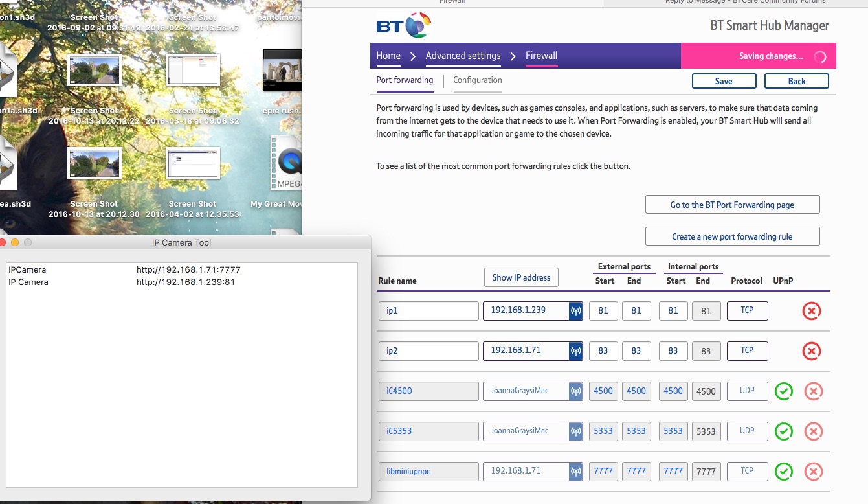
Task: Change the protocol selector on the libminiupnpc row
Action: 747,471
